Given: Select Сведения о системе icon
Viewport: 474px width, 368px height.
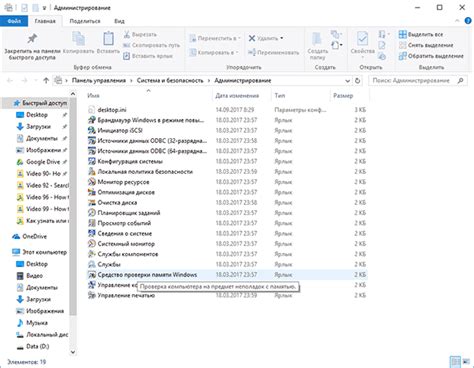Looking at the screenshot, I should (x=92, y=233).
